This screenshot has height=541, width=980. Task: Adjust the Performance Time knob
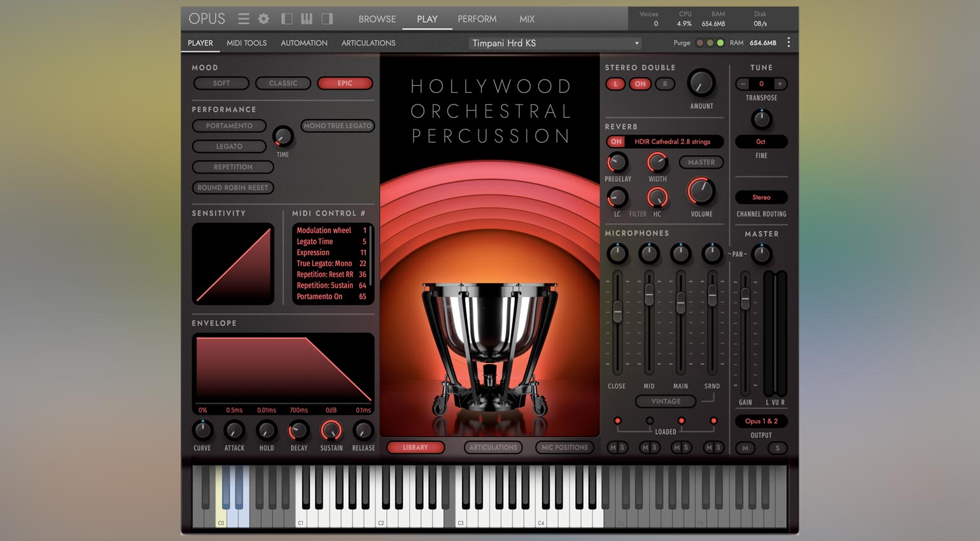pos(283,136)
